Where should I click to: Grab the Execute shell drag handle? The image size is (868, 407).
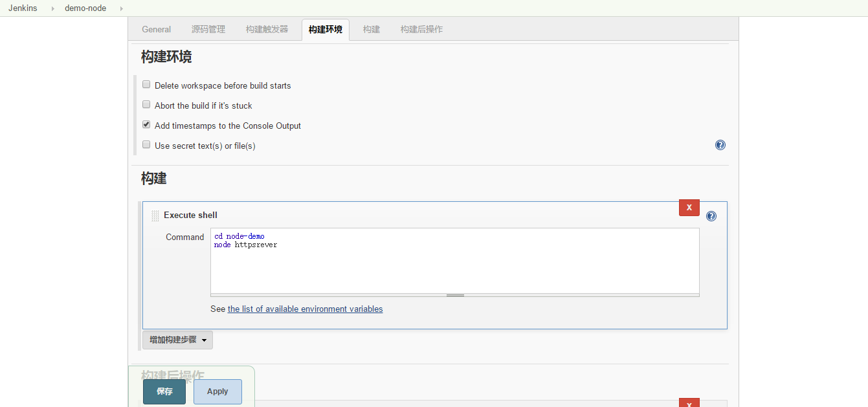coord(155,215)
